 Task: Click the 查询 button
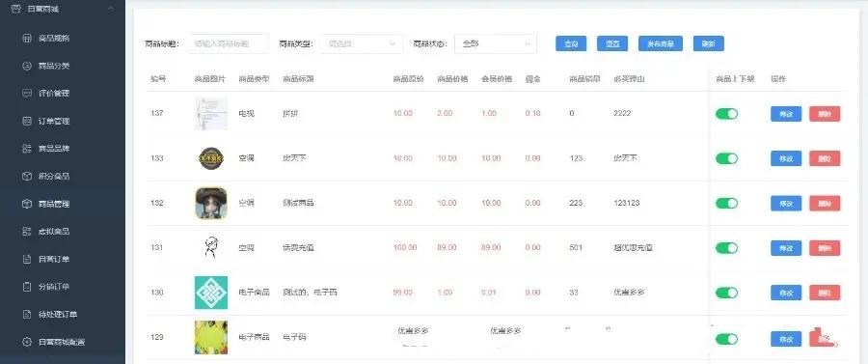pos(571,43)
